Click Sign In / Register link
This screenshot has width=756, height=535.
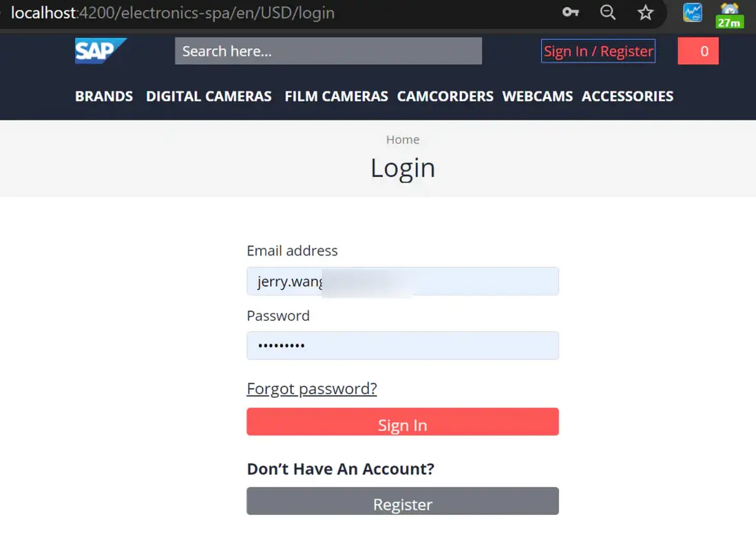[x=598, y=51]
